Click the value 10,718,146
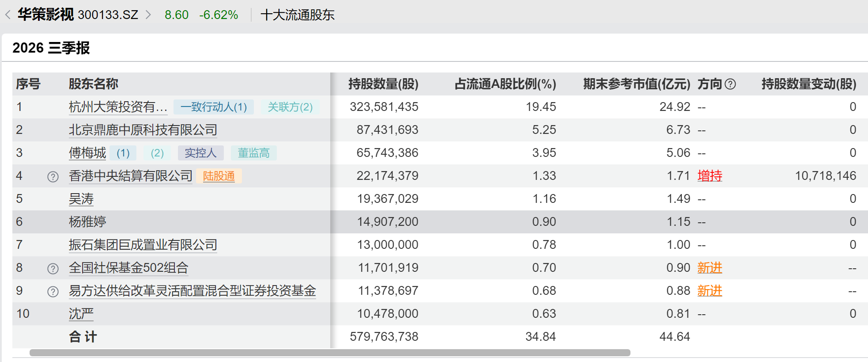Screen dimensions: 868x362 pyautogui.click(x=826, y=176)
